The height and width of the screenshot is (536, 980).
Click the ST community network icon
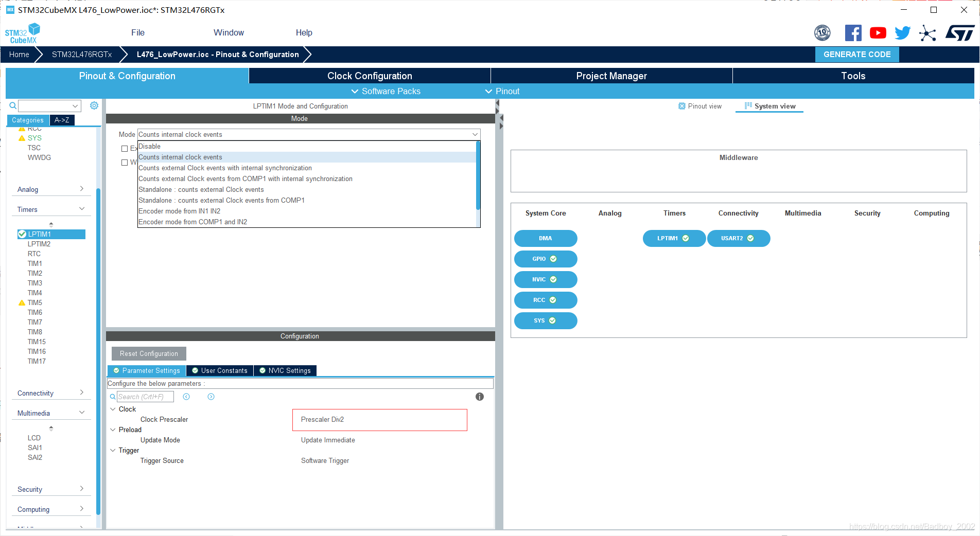[x=927, y=33]
